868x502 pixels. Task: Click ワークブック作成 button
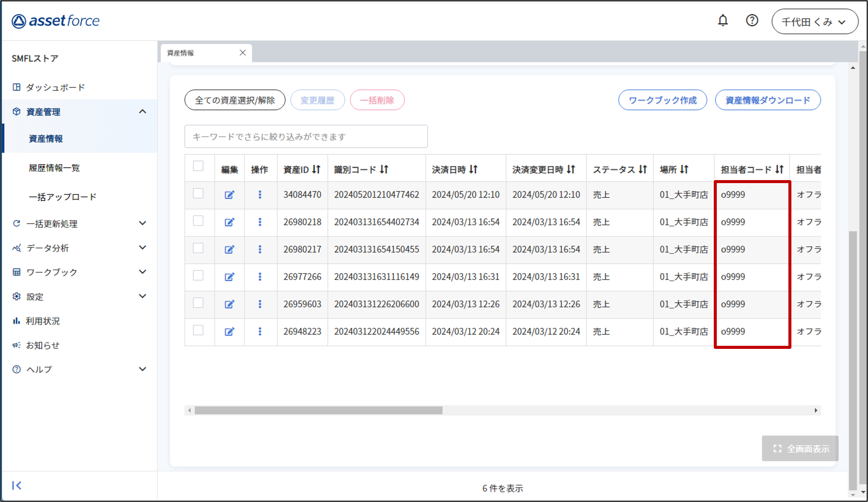662,100
